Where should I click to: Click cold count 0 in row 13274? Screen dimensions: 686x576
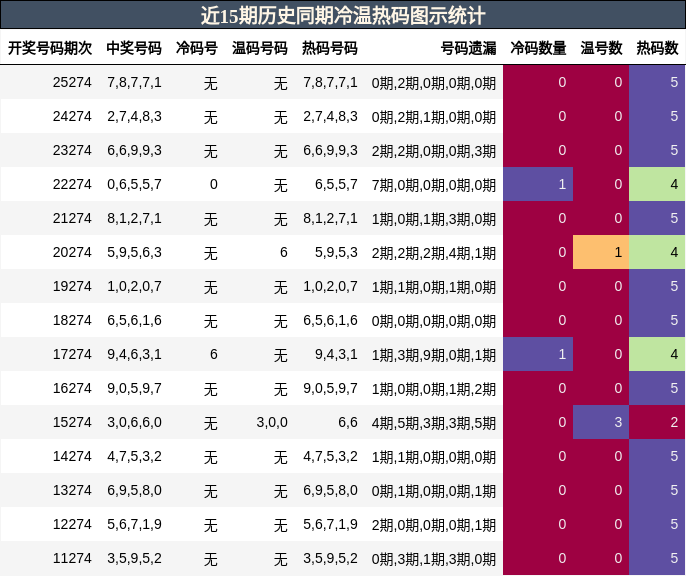[x=538, y=490]
